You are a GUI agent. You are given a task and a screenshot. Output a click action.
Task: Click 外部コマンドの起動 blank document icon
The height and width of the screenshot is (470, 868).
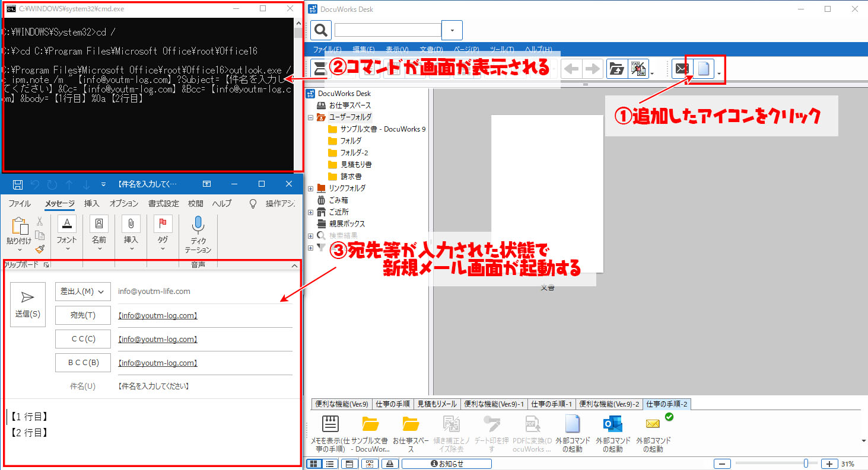pos(573,424)
